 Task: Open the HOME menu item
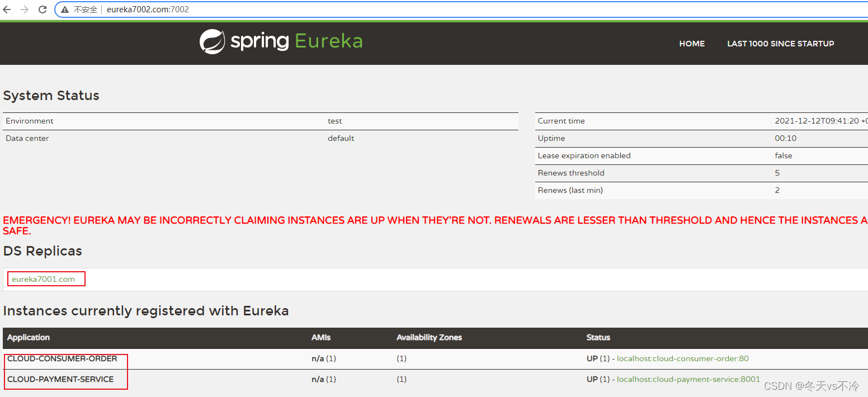[x=692, y=44]
